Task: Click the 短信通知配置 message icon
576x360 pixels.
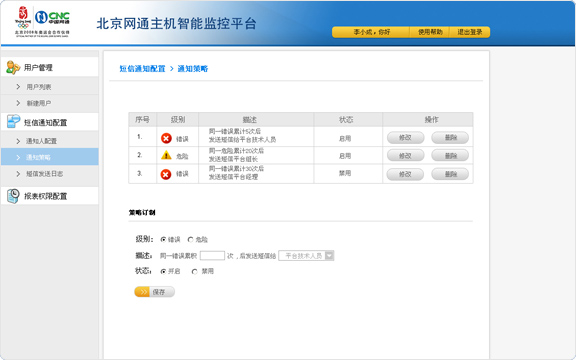Action: [13, 122]
